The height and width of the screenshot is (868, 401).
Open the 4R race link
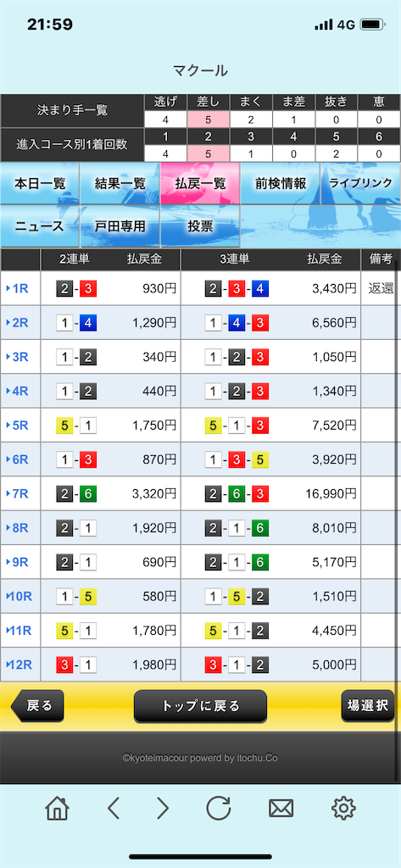click(20, 391)
